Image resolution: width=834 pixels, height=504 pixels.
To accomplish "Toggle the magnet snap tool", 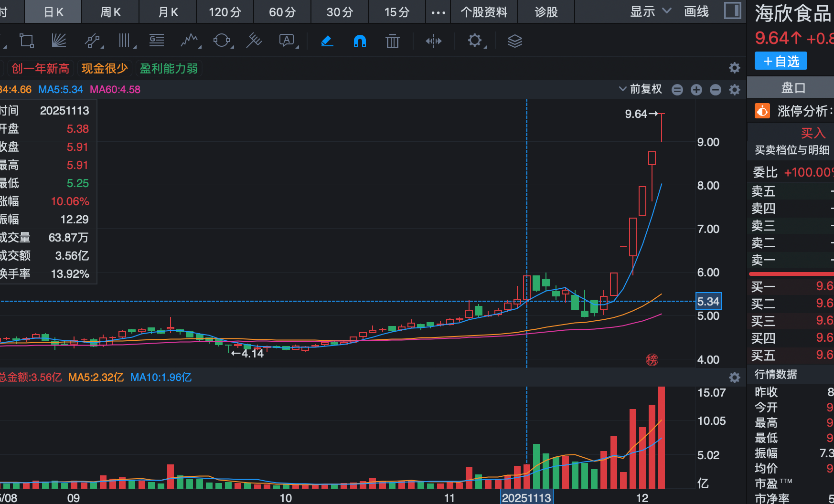I will pos(359,41).
